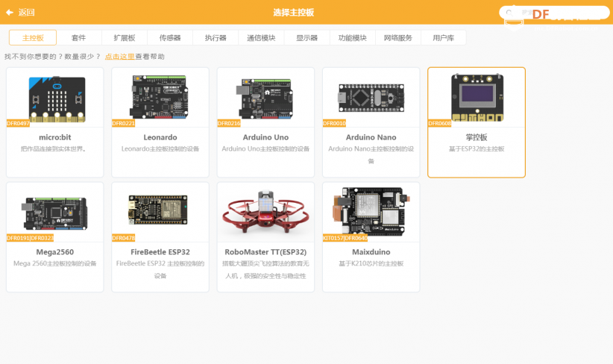The height and width of the screenshot is (364, 613).
Task: Go to the 通信模块 tab
Action: pos(261,38)
